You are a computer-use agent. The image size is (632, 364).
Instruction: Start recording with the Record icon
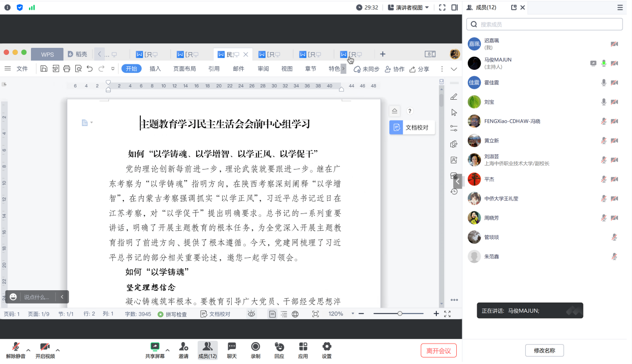tap(256, 347)
